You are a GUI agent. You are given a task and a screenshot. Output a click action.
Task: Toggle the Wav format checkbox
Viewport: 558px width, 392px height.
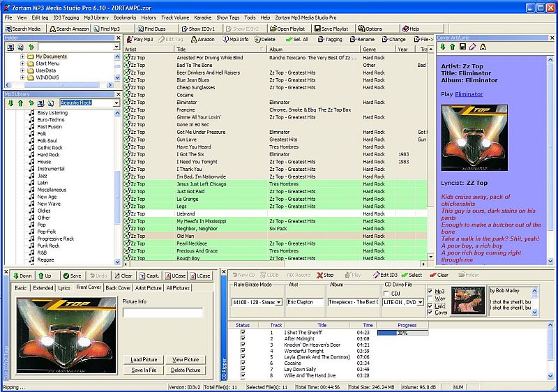(430, 298)
